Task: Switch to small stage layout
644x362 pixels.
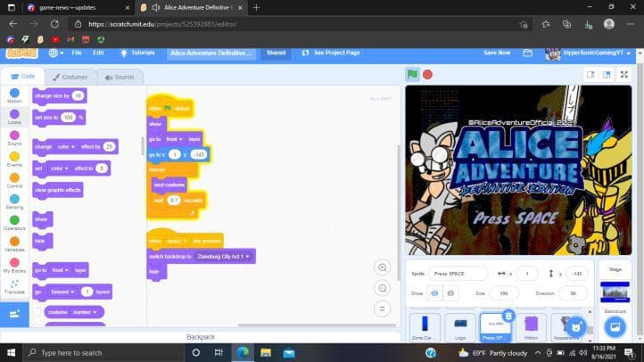Action: [x=590, y=74]
